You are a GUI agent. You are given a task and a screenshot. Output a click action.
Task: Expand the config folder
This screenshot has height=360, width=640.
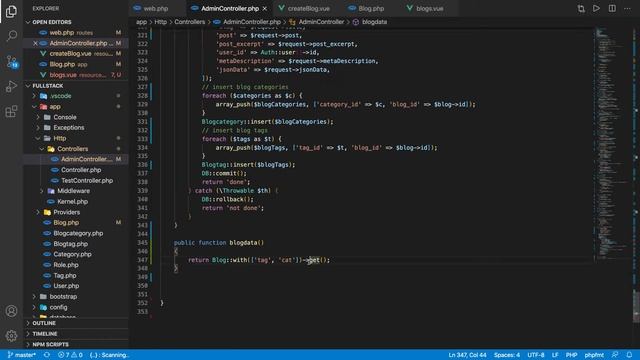tap(58, 307)
